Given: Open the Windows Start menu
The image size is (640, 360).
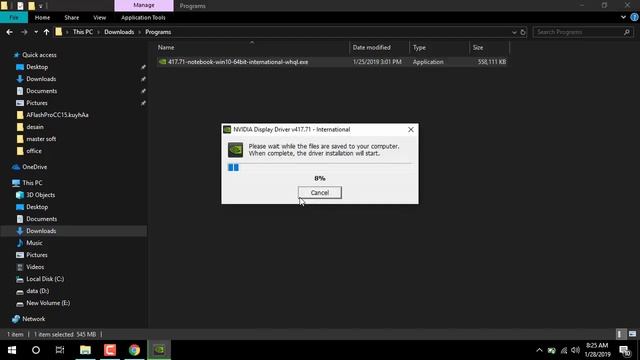Looking at the screenshot, I should coord(12,350).
